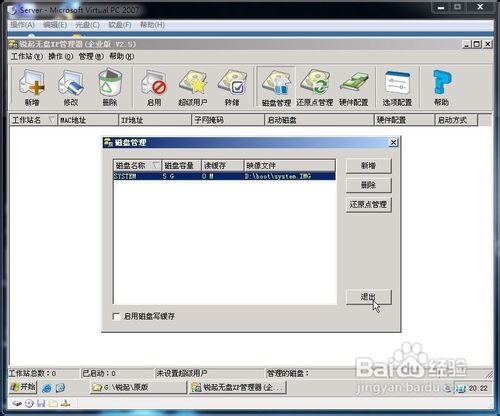Open Virtual PC 帮助(H) menu
Viewport: 500px width, 416px height.
(x=152, y=25)
